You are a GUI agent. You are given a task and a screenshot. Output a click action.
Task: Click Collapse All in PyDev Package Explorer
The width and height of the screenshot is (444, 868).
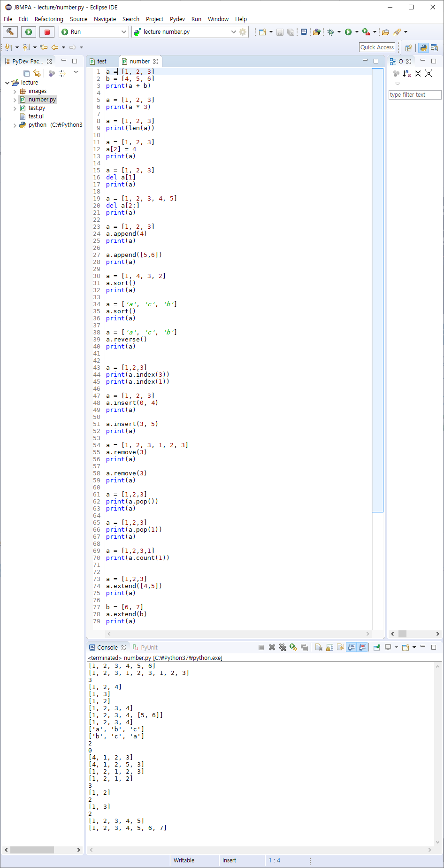point(27,73)
